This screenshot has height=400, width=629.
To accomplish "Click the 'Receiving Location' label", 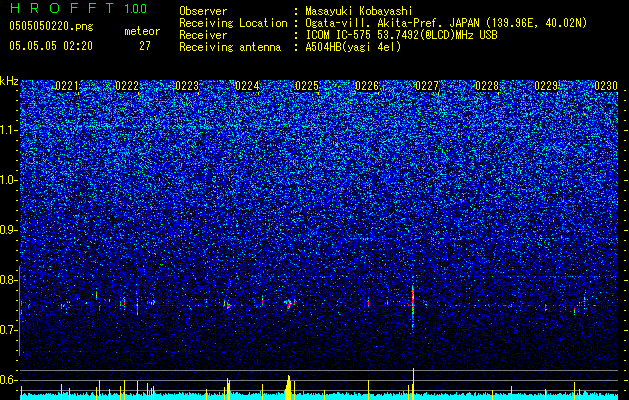I will pos(233,23).
